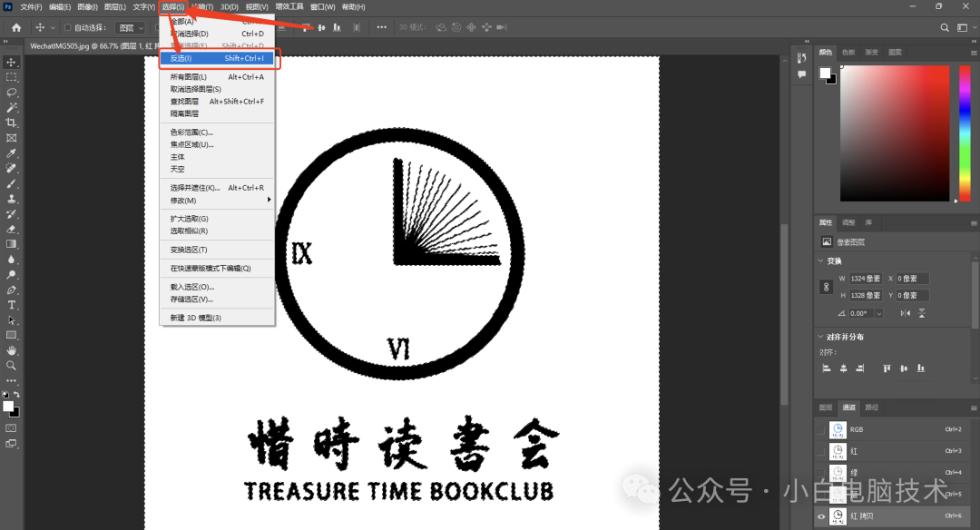Select the Dodge tool
The width and height of the screenshot is (980, 530).
tap(11, 275)
